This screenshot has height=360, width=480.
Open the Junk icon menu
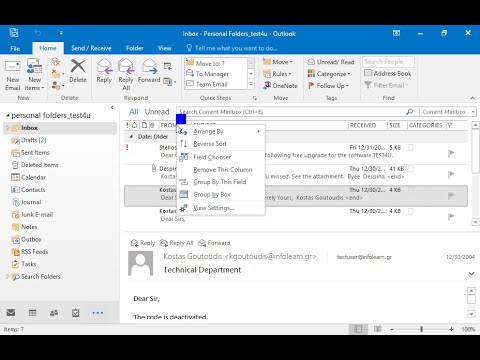[57, 86]
